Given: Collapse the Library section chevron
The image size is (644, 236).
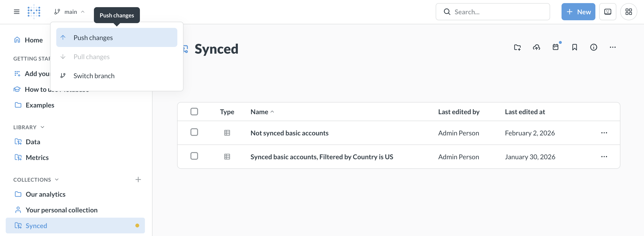Looking at the screenshot, I should [42, 127].
